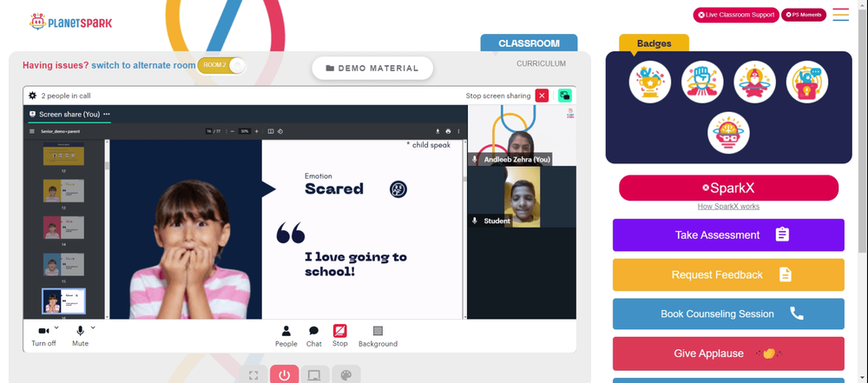Image resolution: width=868 pixels, height=383 pixels.
Task: Zoom out the PDF with minus icon
Action: pyautogui.click(x=233, y=131)
